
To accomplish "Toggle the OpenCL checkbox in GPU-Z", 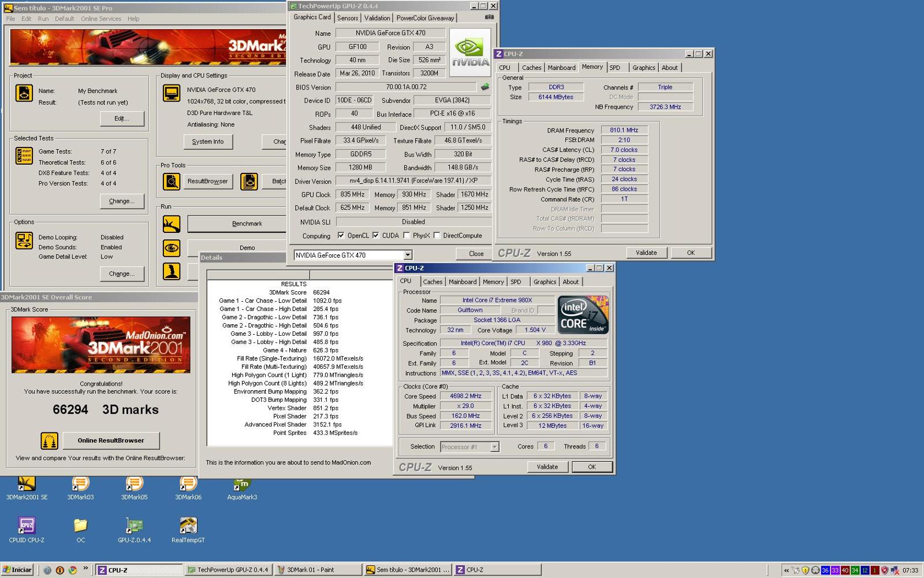I will coord(341,235).
